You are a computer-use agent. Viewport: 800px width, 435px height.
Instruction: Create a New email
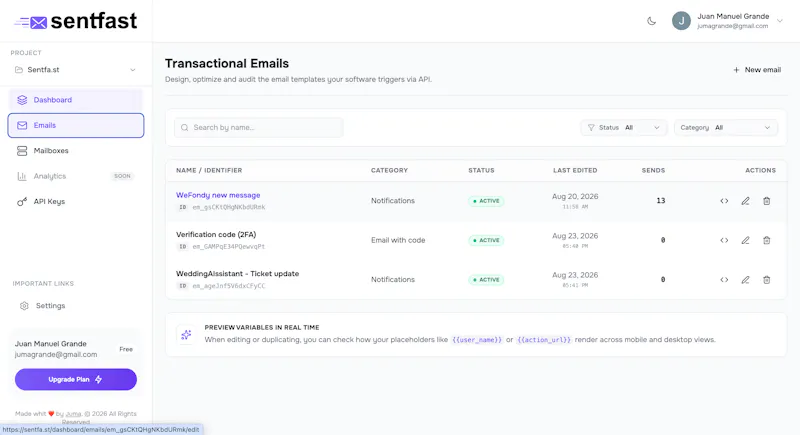coord(757,70)
